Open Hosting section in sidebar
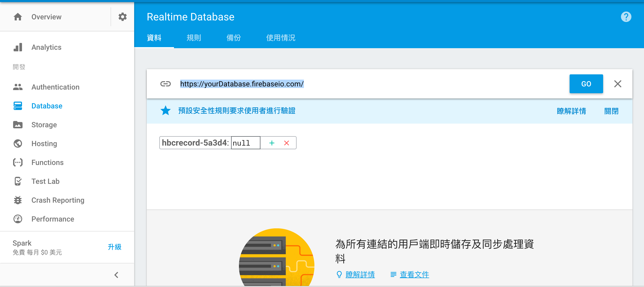 click(44, 144)
